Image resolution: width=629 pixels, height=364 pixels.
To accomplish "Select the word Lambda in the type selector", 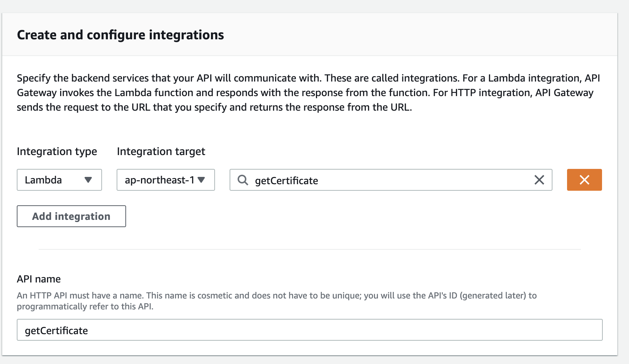I will click(43, 180).
